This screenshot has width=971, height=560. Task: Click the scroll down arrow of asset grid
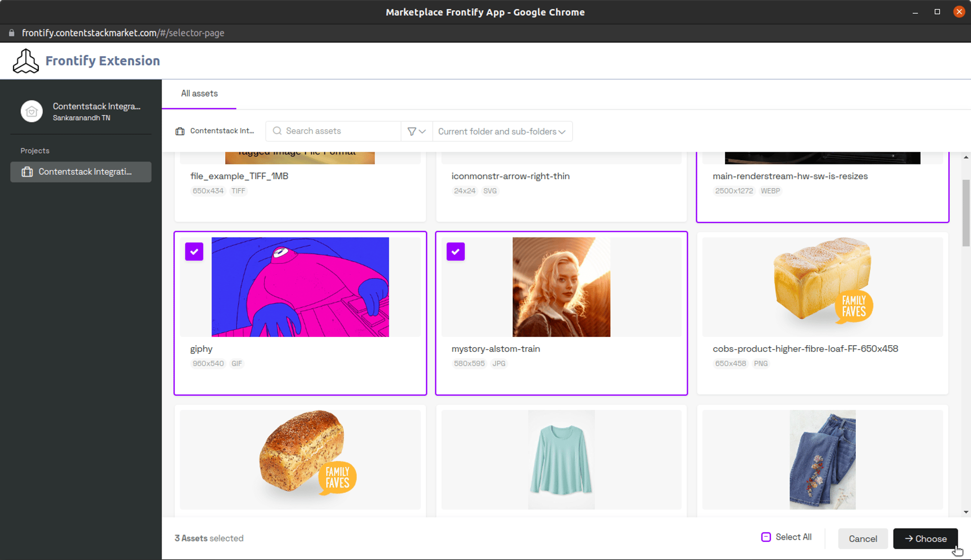coord(966,512)
